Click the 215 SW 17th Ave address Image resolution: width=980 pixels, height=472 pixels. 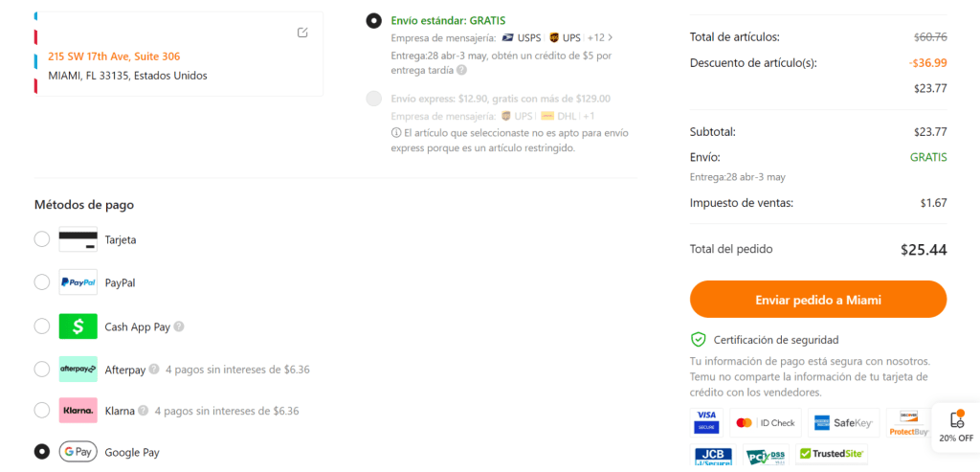point(114,56)
